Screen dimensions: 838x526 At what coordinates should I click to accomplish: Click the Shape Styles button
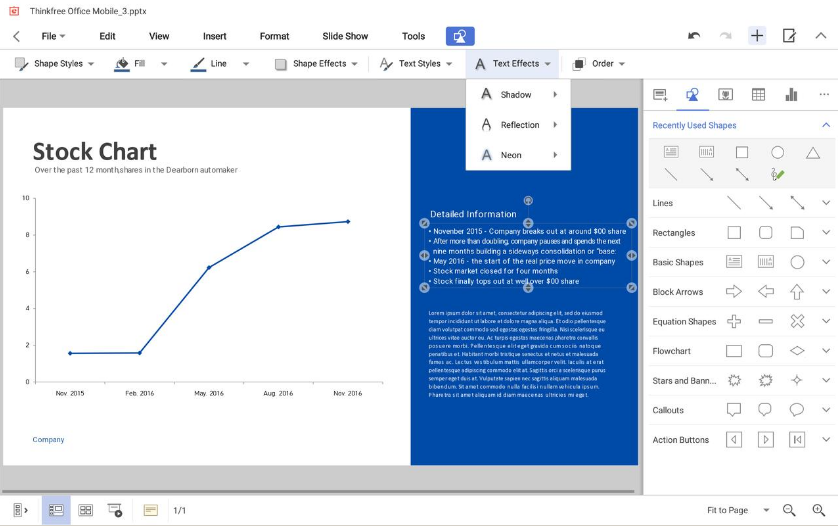click(x=54, y=64)
